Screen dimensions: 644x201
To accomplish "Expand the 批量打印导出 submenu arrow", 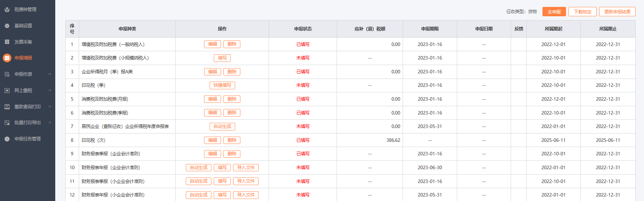I will [x=50, y=122].
